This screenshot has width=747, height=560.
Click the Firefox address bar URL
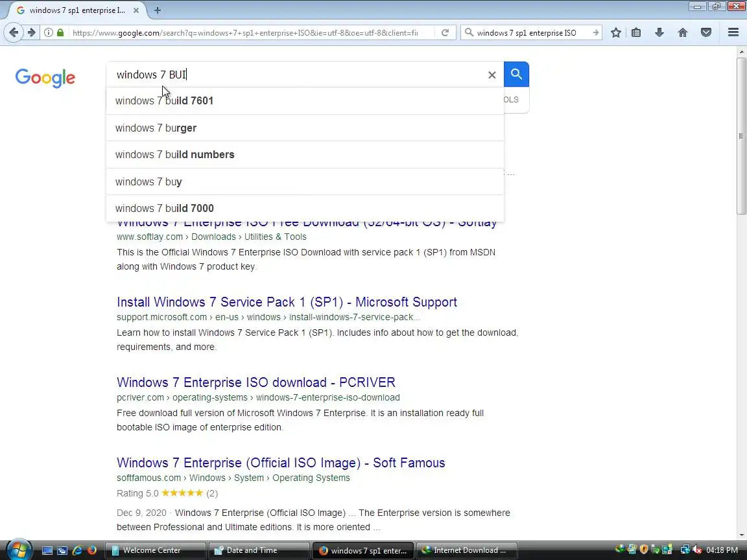245,32
